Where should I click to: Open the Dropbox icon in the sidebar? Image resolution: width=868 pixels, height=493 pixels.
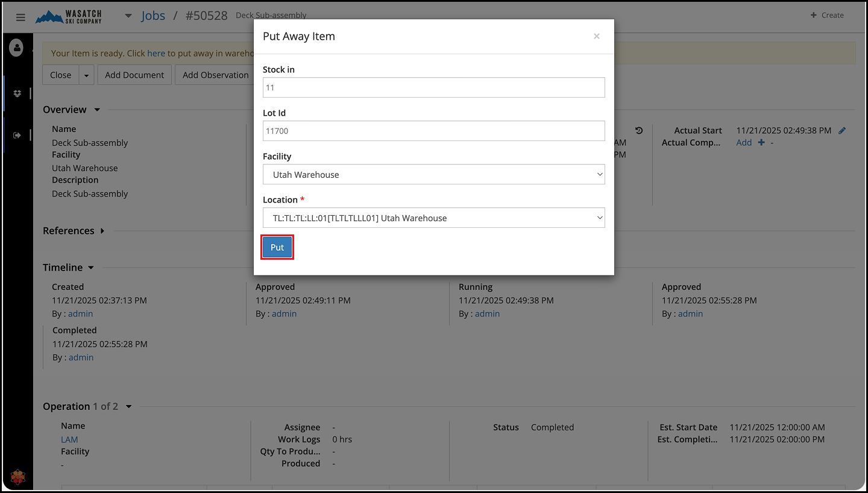click(x=17, y=93)
